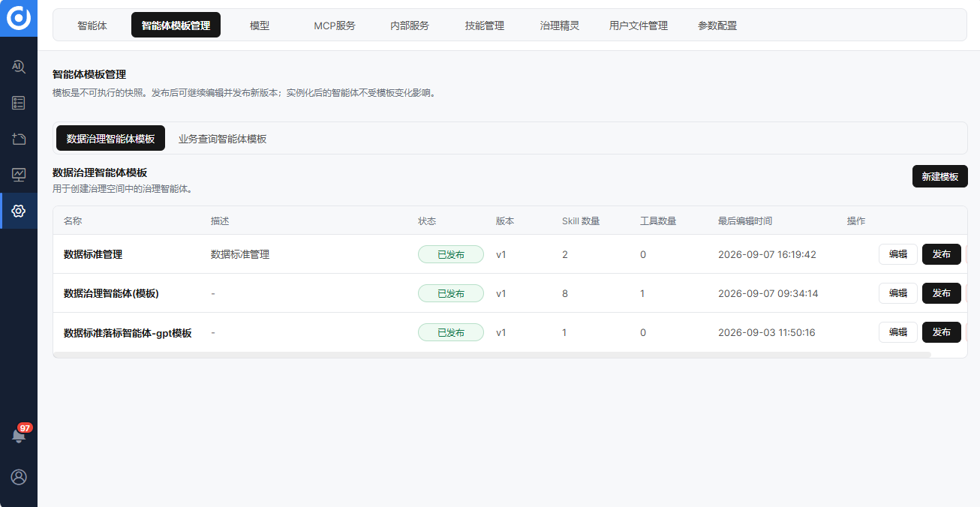The height and width of the screenshot is (507, 980).
Task: Switch to 业务查询智能体模板 sub-tab
Action: coord(223,139)
